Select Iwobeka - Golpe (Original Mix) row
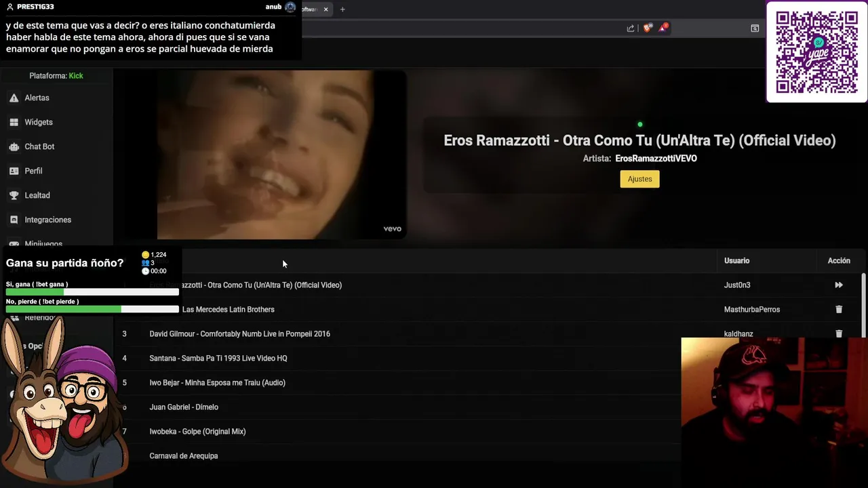Screen dimensions: 868x488 tap(397, 431)
